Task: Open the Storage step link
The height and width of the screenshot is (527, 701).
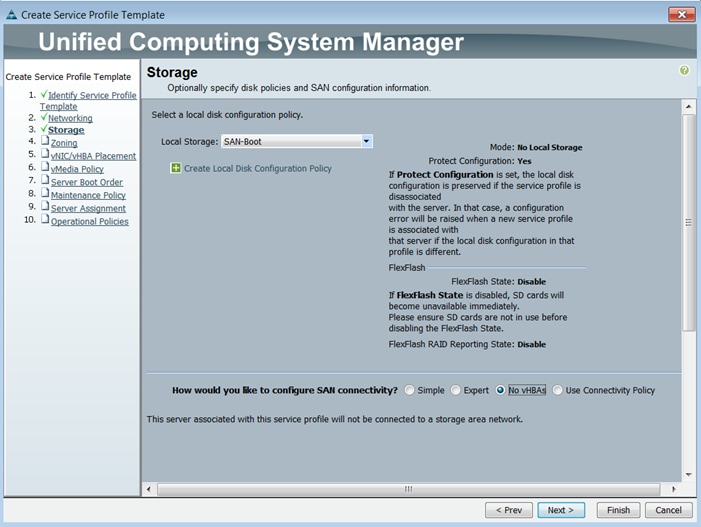Action: (x=66, y=130)
